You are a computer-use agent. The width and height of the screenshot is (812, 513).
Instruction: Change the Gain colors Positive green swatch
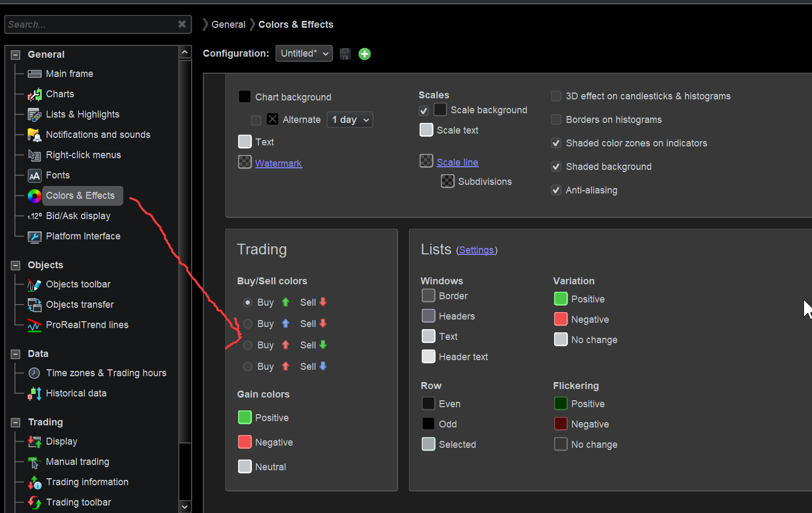tap(245, 417)
